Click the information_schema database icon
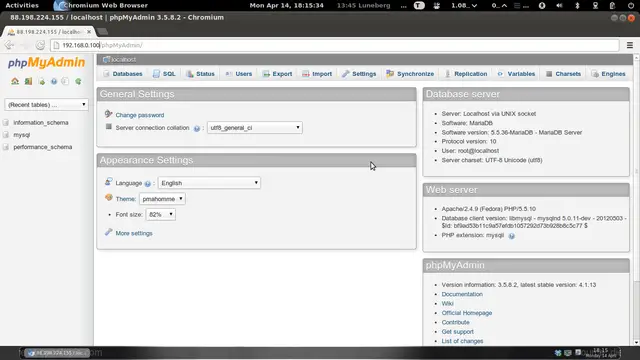This screenshot has width=640, height=360. point(6,122)
